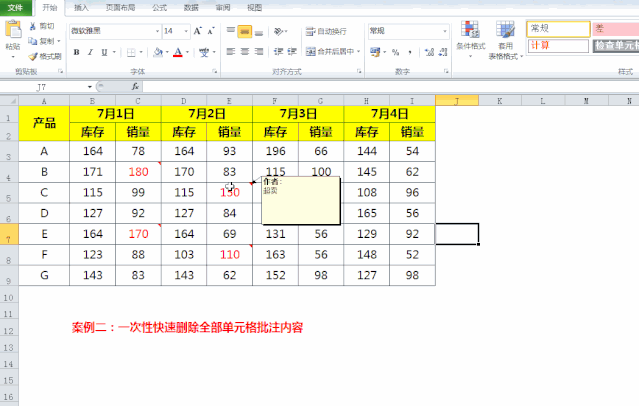This screenshot has width=639, height=406.
Task: Select column J header
Action: [x=457, y=101]
